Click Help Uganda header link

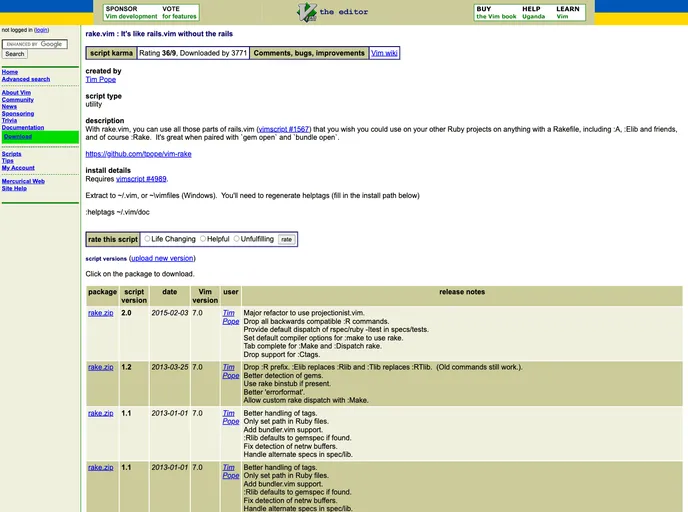[534, 13]
